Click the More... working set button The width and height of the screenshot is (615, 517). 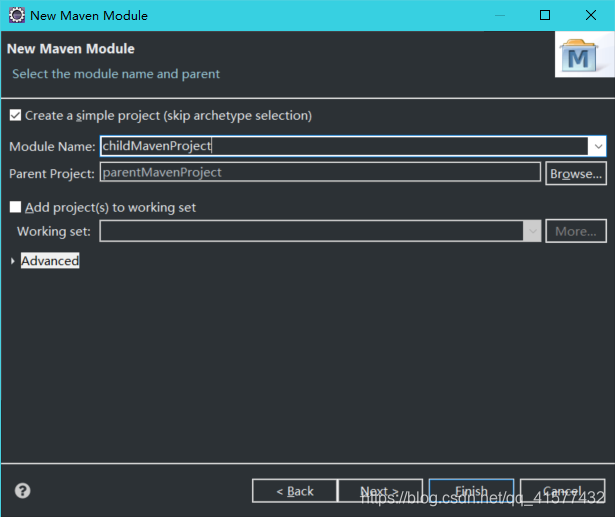(576, 231)
